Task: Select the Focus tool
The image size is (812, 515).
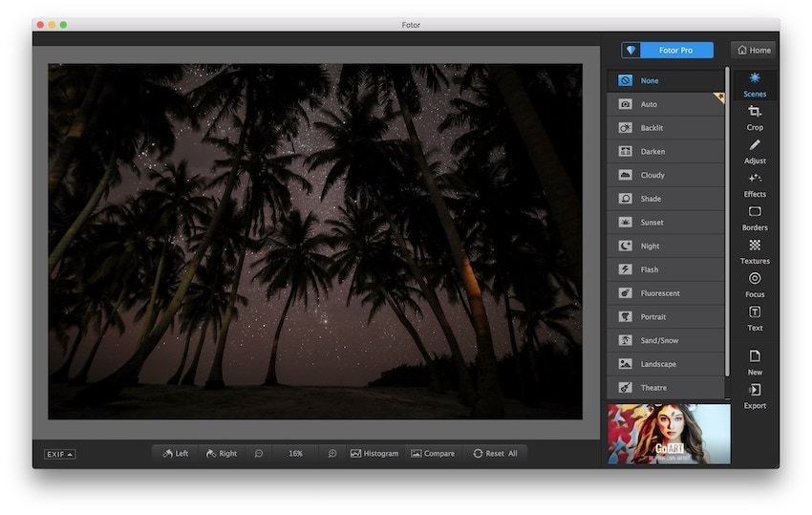Action: tap(755, 285)
